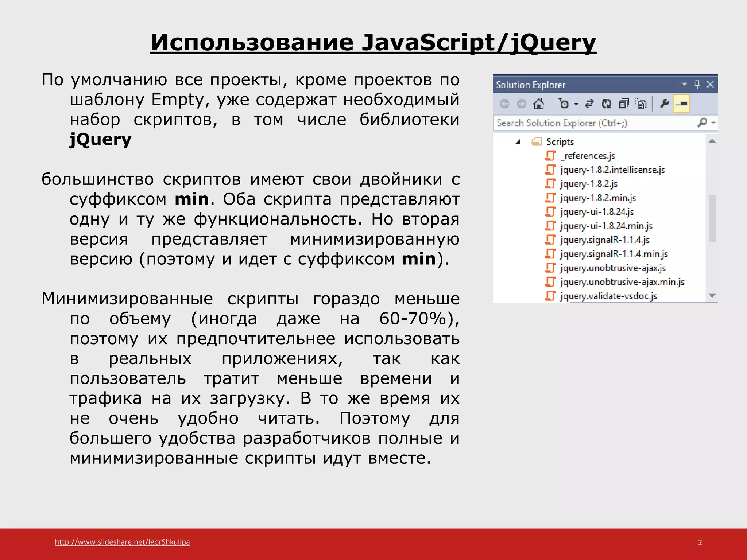This screenshot has width=747, height=560.
Task: Open the Solution Explorer window position dropdown
Action: click(x=684, y=85)
